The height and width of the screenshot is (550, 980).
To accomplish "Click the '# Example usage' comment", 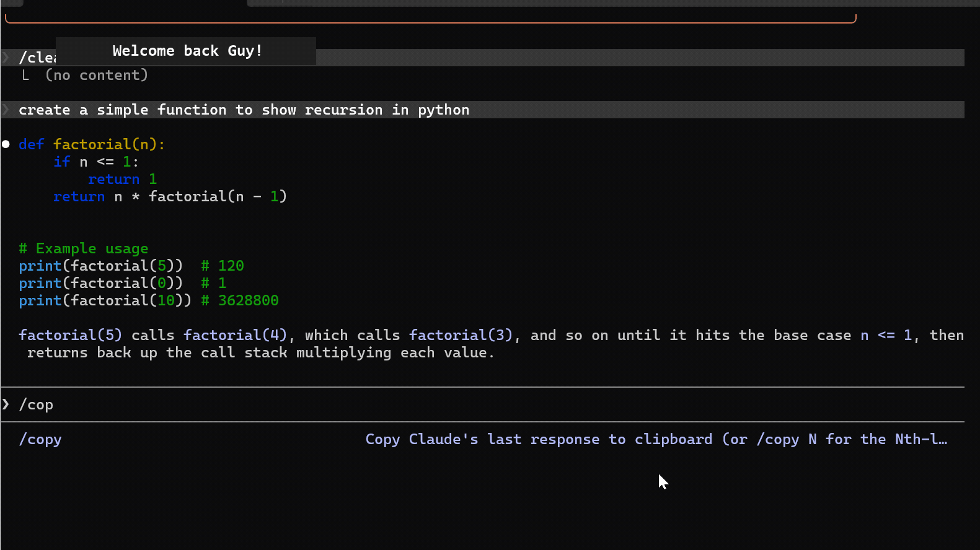I will [x=84, y=248].
